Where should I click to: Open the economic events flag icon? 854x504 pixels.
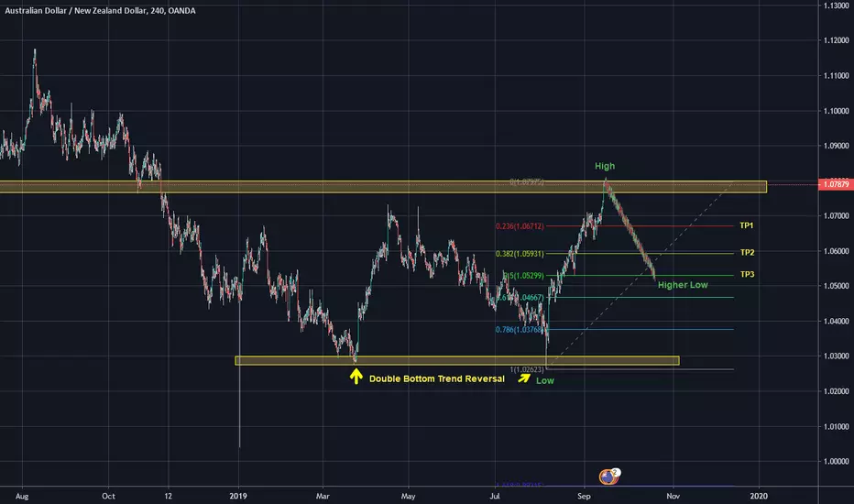(x=608, y=477)
